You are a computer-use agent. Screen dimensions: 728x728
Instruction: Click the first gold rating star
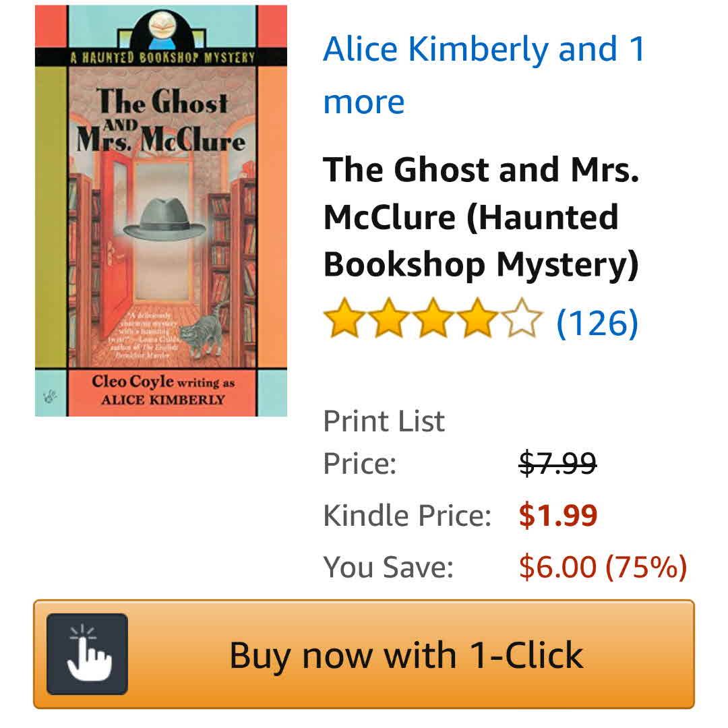344,318
